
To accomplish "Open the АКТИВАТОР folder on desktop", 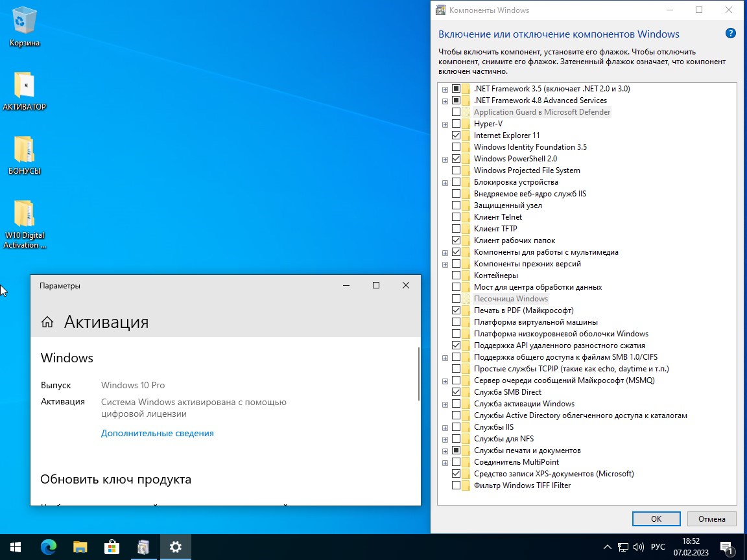I will point(25,86).
